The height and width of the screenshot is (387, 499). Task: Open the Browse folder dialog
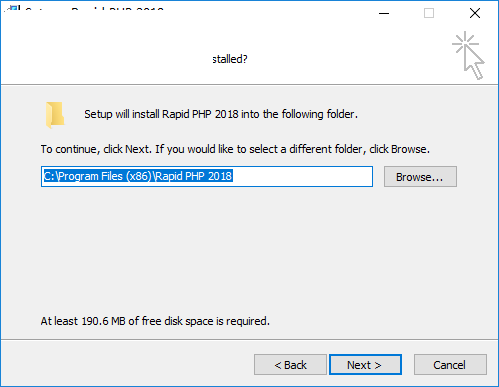coord(420,177)
